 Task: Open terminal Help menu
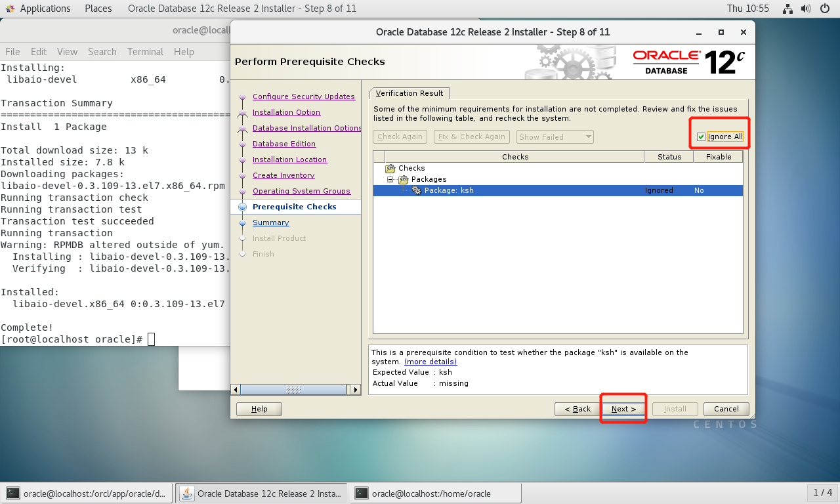[184, 52]
